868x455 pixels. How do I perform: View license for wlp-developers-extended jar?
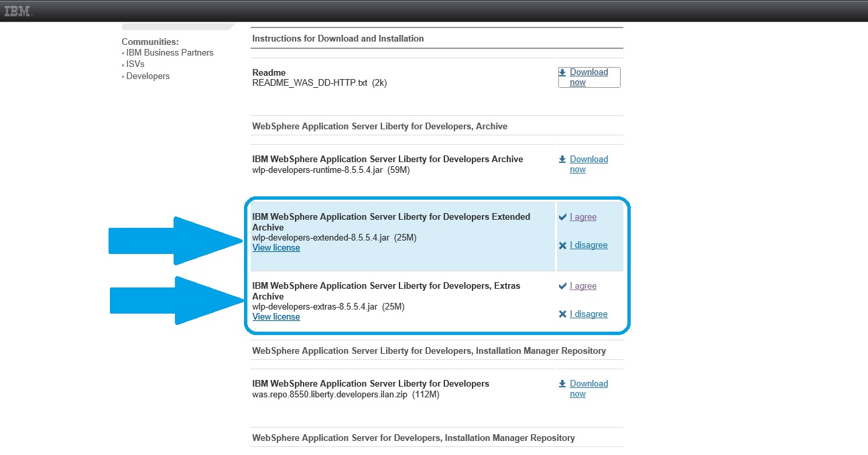pyautogui.click(x=276, y=248)
